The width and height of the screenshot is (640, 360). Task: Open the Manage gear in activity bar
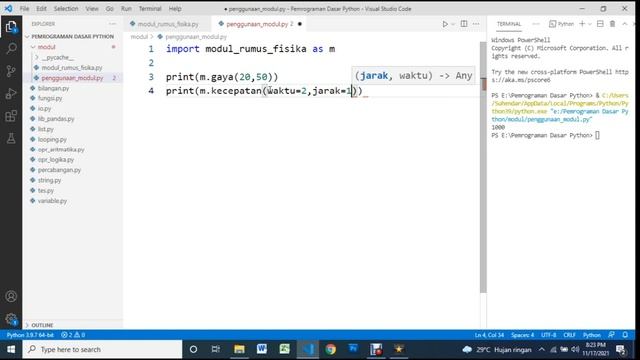coord(11,319)
